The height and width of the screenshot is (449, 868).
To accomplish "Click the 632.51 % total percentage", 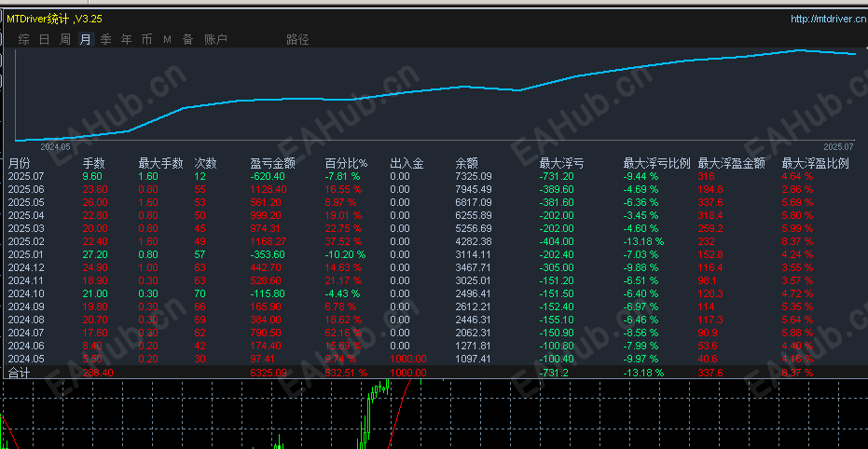I will (346, 373).
